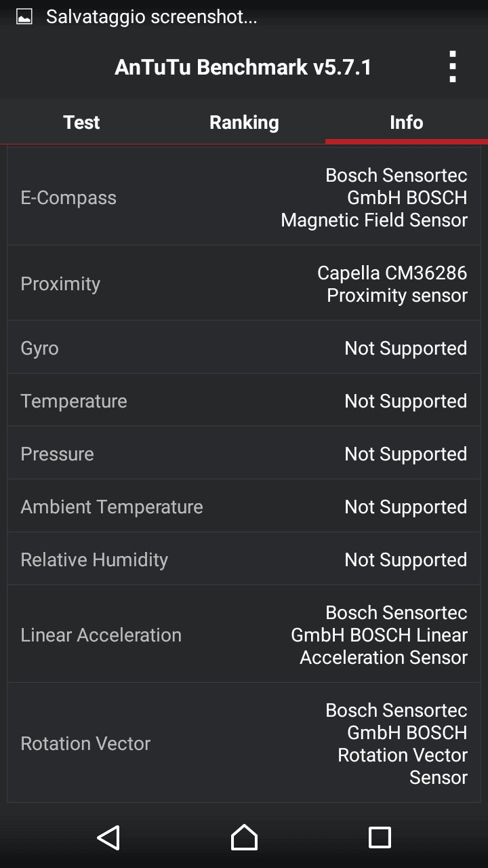Choose the Ambient Temperature row
The width and height of the screenshot is (488, 868).
pyautogui.click(x=244, y=507)
